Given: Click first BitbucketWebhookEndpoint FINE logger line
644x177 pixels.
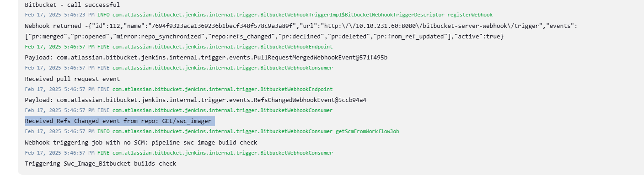Looking at the screenshot, I should pyautogui.click(x=178, y=47).
